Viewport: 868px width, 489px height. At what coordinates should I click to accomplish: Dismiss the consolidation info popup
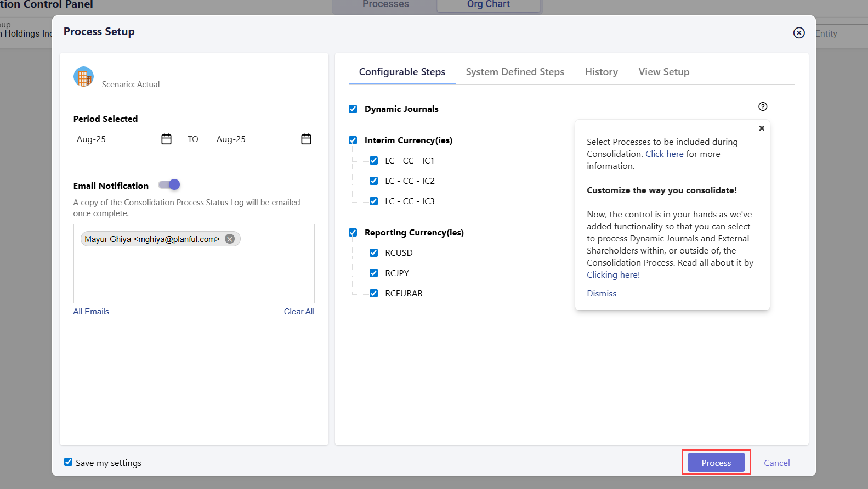point(601,294)
